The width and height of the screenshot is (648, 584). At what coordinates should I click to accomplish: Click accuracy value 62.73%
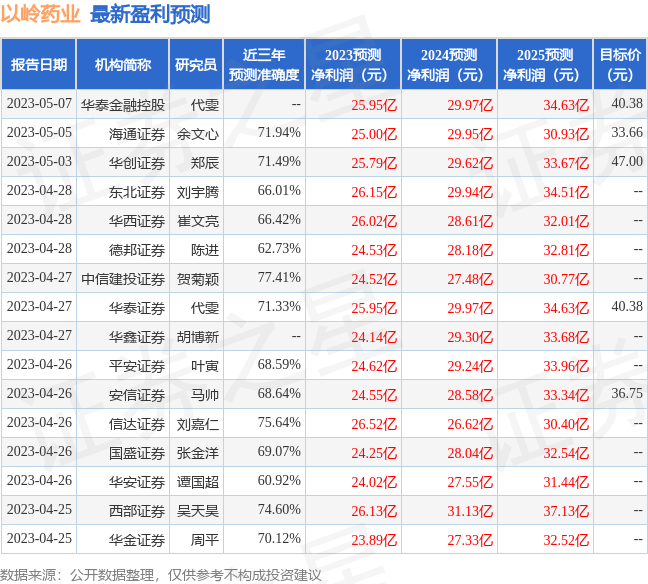[279, 248]
